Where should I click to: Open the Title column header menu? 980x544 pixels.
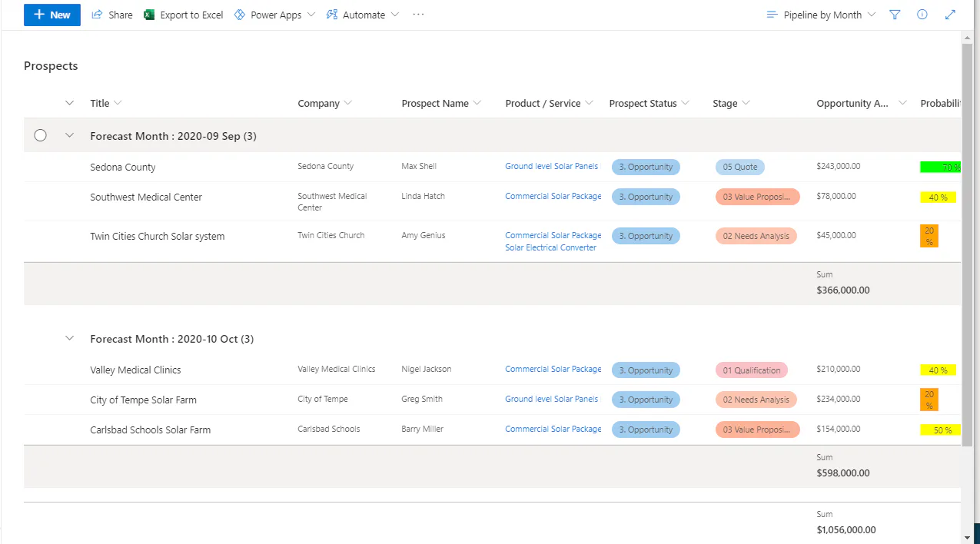[106, 103]
